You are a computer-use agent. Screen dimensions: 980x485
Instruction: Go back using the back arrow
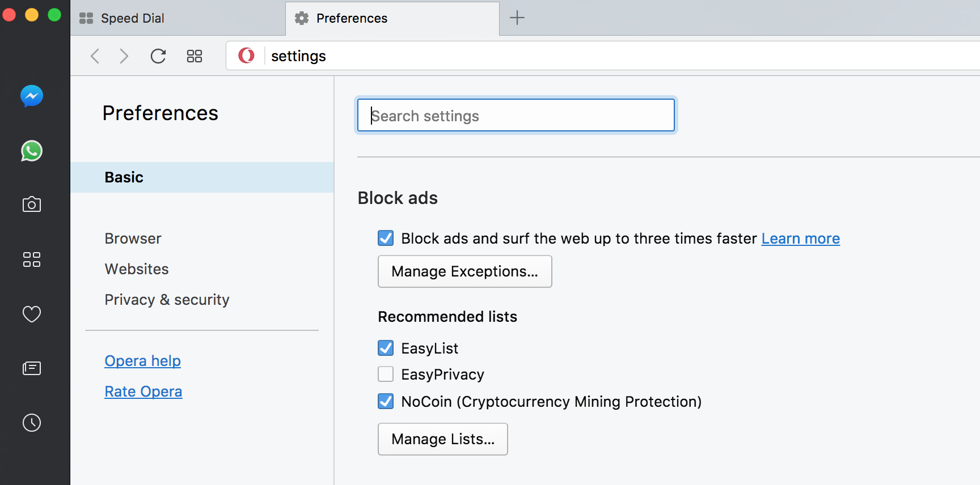[95, 56]
